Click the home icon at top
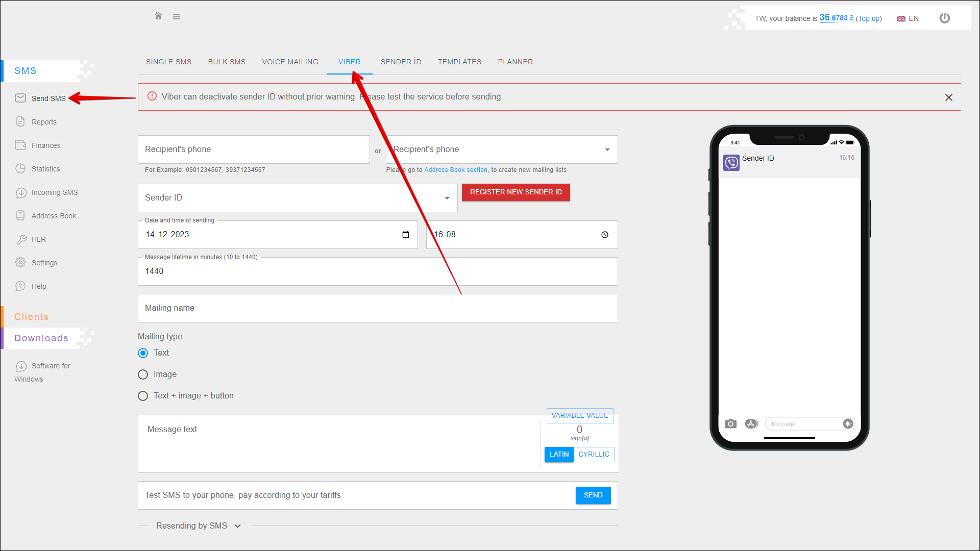The image size is (980, 551). [158, 16]
